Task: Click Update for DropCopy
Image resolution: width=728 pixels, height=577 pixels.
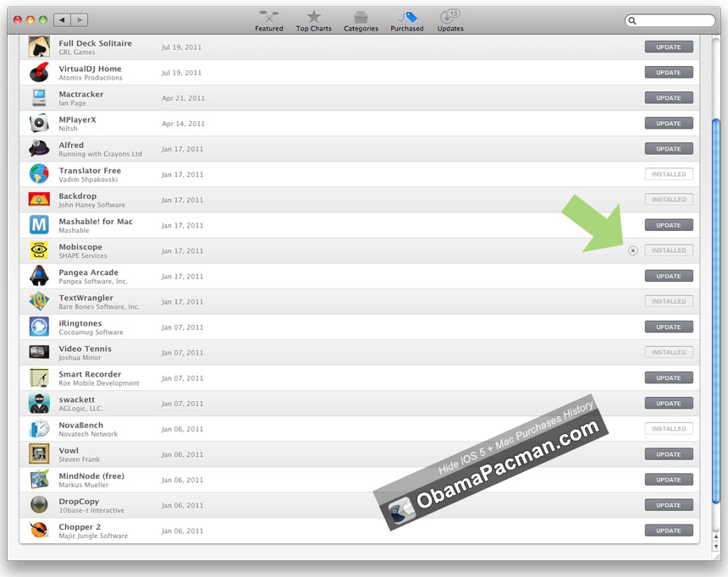Action: [x=669, y=505]
